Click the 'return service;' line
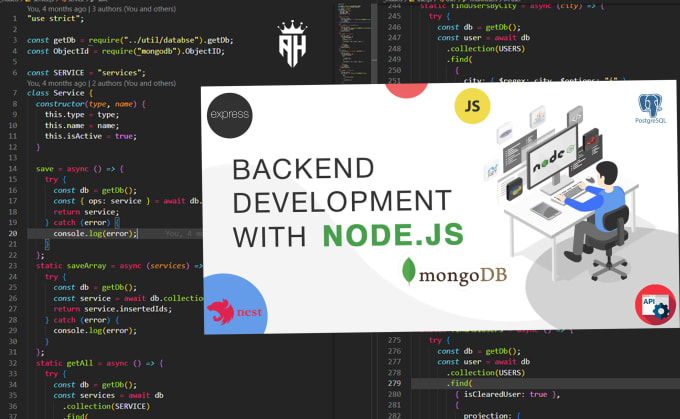Screen dimensions: 680x419 tap(86, 212)
